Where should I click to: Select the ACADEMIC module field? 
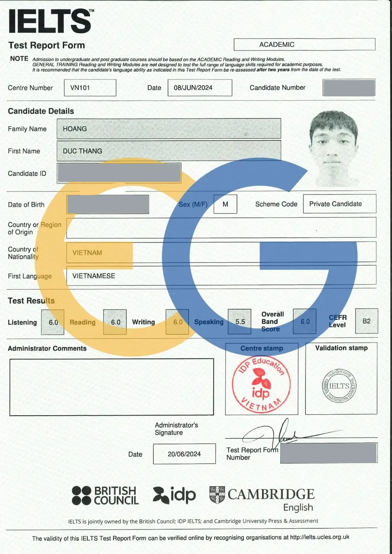coord(304,44)
